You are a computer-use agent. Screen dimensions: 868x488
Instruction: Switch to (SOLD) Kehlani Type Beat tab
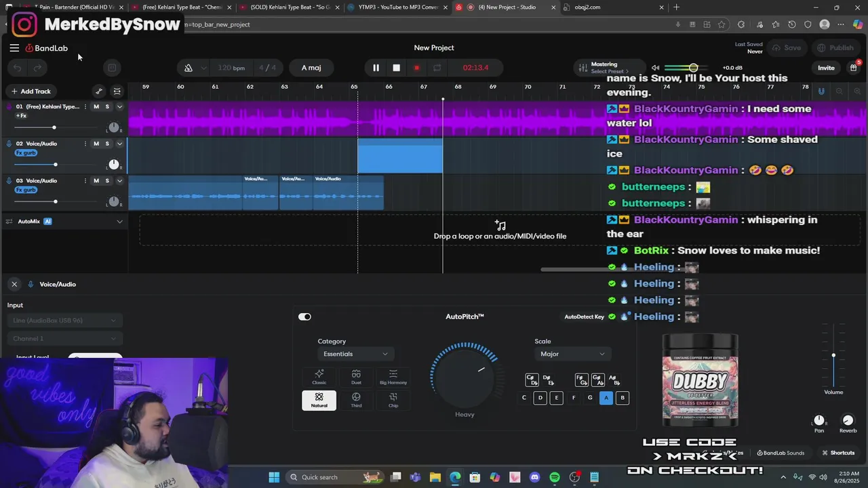pos(288,7)
